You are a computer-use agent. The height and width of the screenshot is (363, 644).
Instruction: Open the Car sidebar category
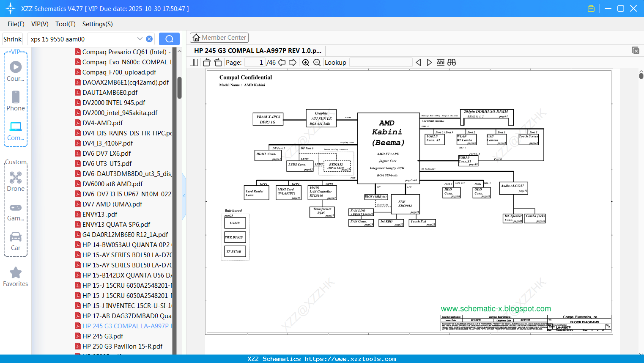pos(16,241)
